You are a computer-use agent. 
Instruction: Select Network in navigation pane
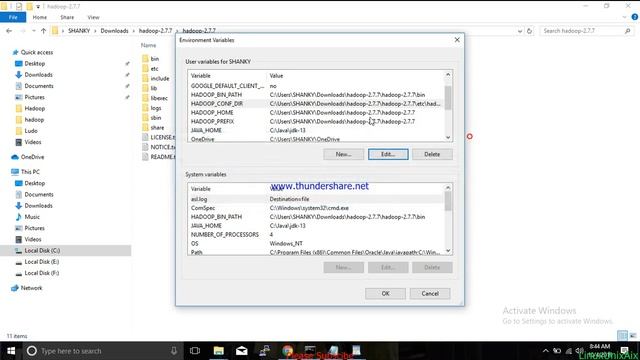31,288
